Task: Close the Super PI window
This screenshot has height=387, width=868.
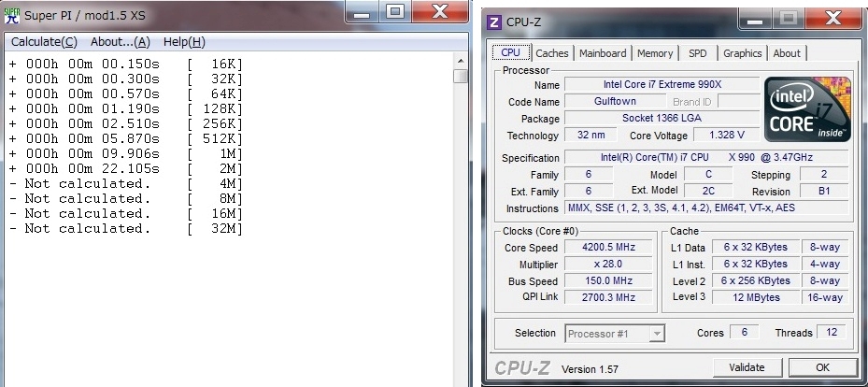Action: click(439, 12)
